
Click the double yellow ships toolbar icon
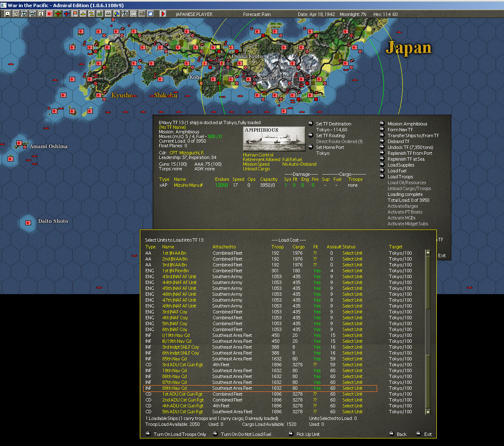92,14
